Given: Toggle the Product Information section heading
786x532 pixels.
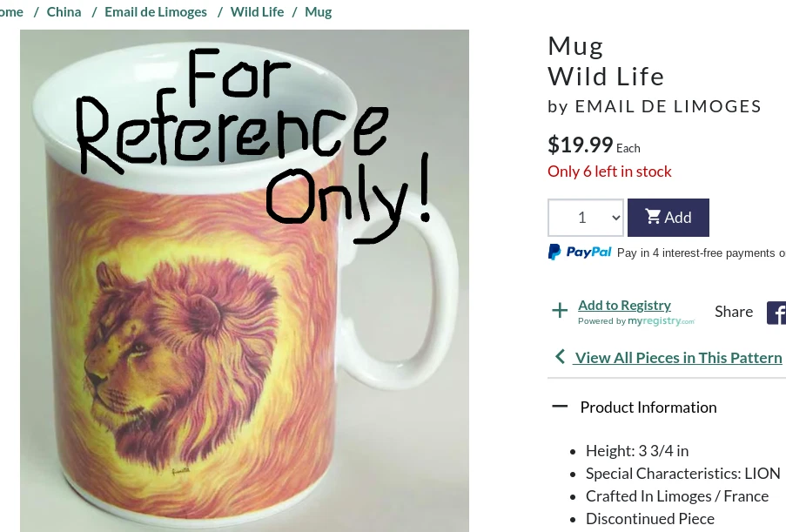Looking at the screenshot, I should pyautogui.click(x=648, y=407).
